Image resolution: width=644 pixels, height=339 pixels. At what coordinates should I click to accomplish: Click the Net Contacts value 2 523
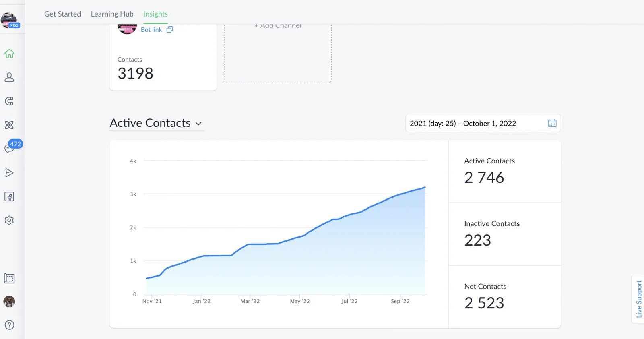coord(484,303)
